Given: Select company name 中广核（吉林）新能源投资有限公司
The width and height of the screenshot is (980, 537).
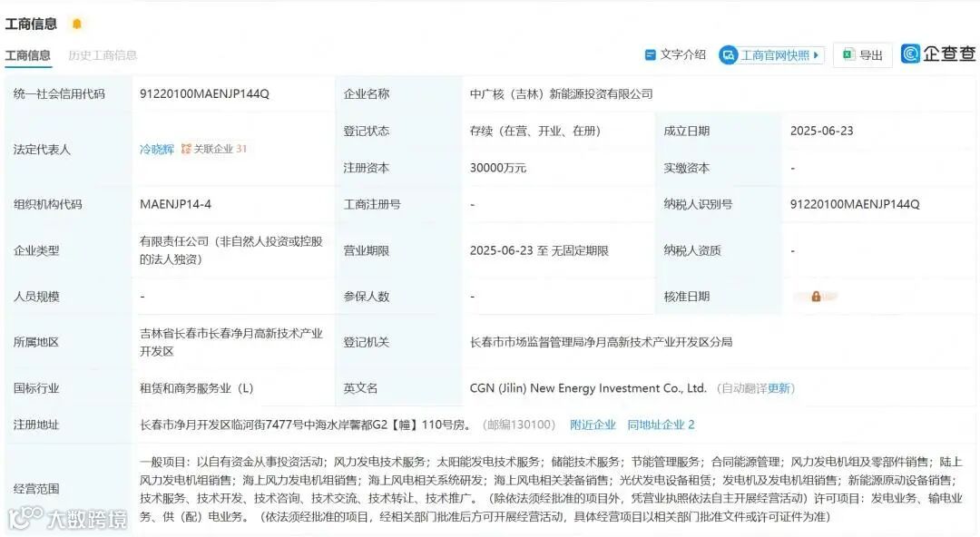Looking at the screenshot, I should (x=562, y=93).
